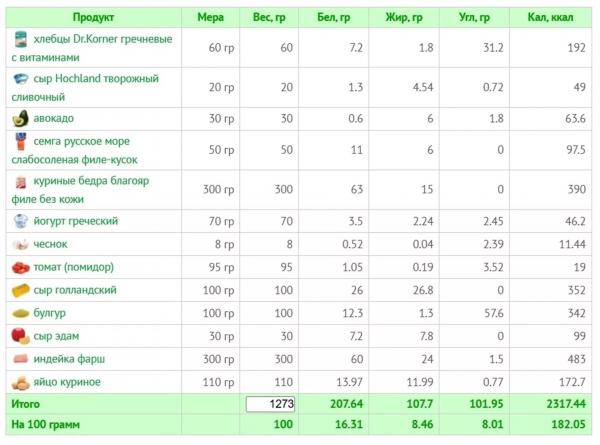600x445 pixels.
Task: Click the garlic product icon
Action: 21,244
